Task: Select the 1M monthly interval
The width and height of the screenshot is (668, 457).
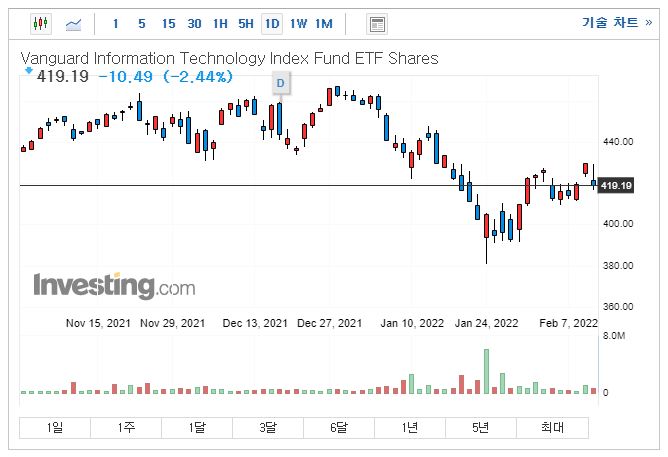Action: [x=324, y=24]
